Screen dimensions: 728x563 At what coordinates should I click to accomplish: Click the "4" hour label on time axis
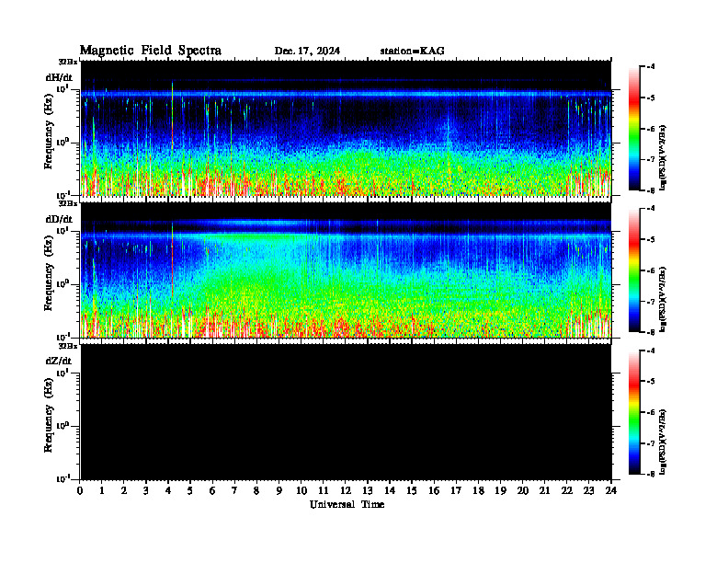(x=168, y=491)
